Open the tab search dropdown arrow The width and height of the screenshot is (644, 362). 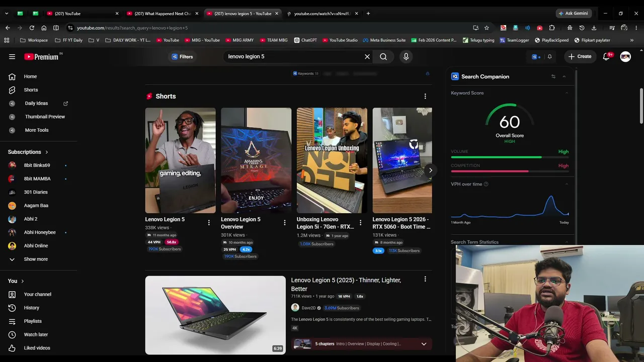tap(8, 14)
